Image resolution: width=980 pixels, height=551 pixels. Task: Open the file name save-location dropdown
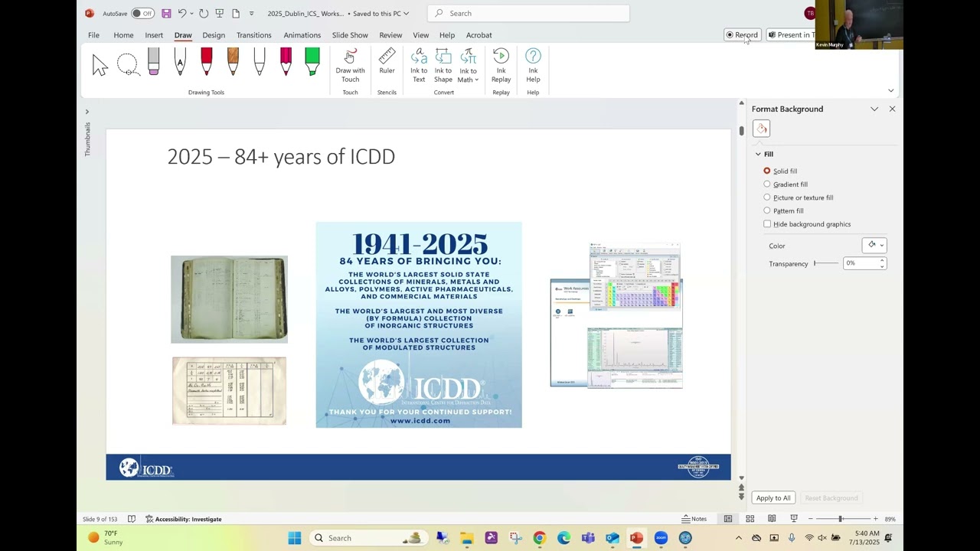[406, 13]
